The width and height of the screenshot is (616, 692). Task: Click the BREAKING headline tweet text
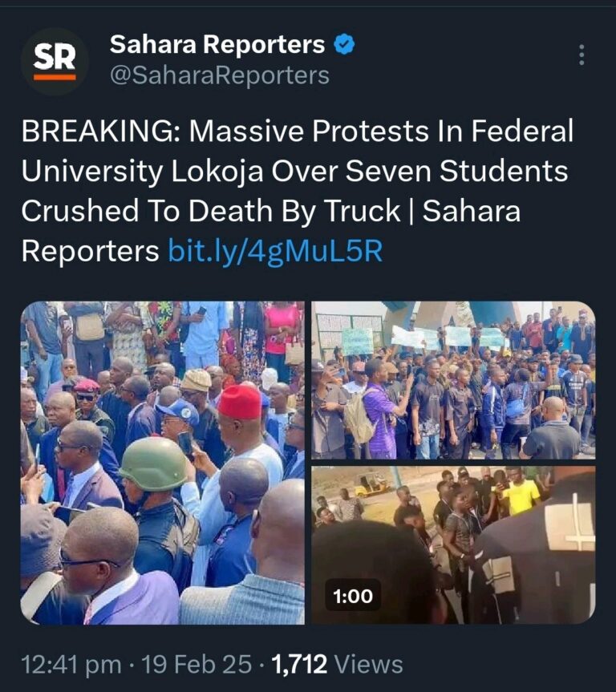(x=298, y=191)
